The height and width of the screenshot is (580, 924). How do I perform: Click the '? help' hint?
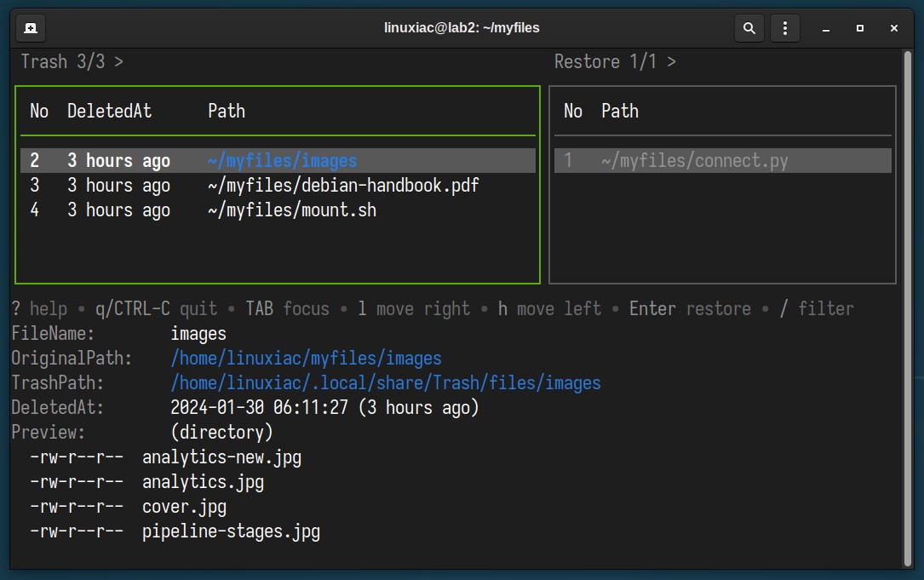pos(39,308)
